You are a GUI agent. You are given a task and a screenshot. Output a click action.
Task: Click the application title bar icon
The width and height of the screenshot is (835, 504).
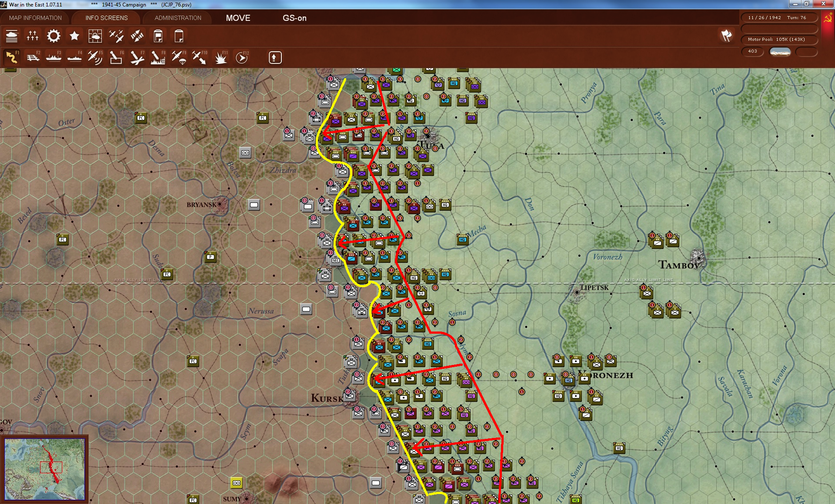tap(4, 4)
